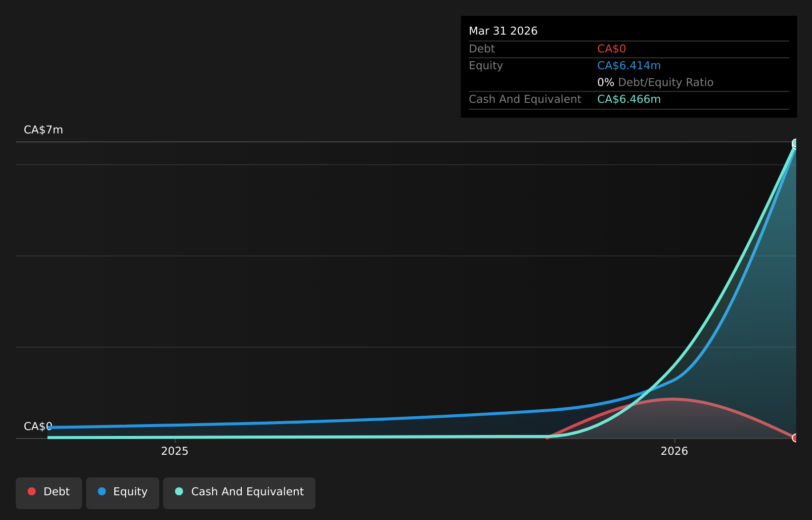Image resolution: width=812 pixels, height=520 pixels.
Task: Click the 2025 x-axis label
Action: (175, 451)
